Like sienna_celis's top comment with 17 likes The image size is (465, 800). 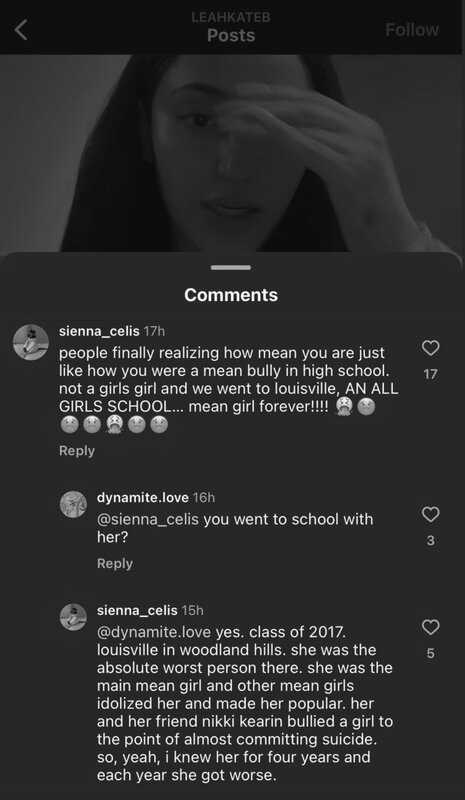pos(430,348)
